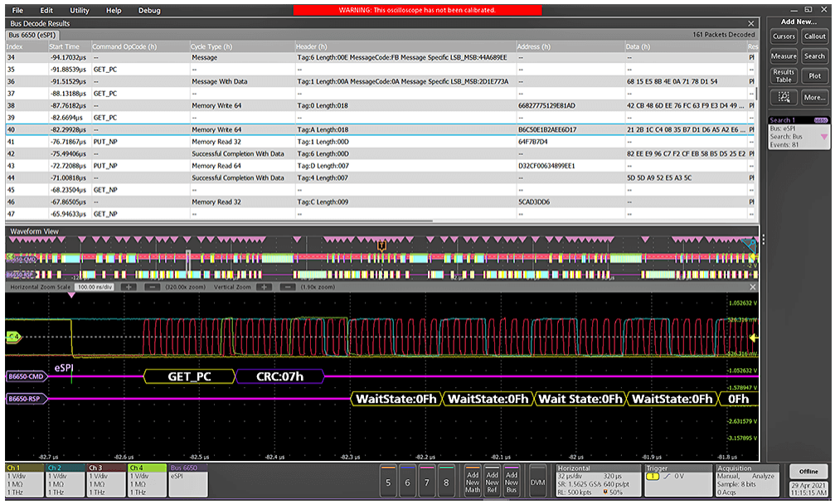Click the C4 channel handle on waveform

[13, 337]
